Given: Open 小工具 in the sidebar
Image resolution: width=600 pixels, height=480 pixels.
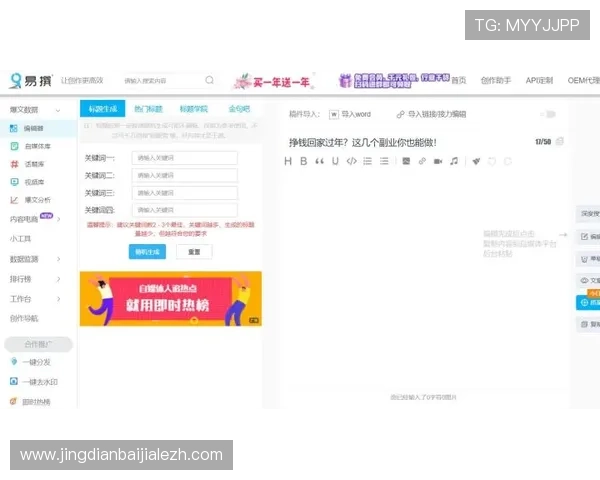Looking at the screenshot, I should click(x=21, y=239).
